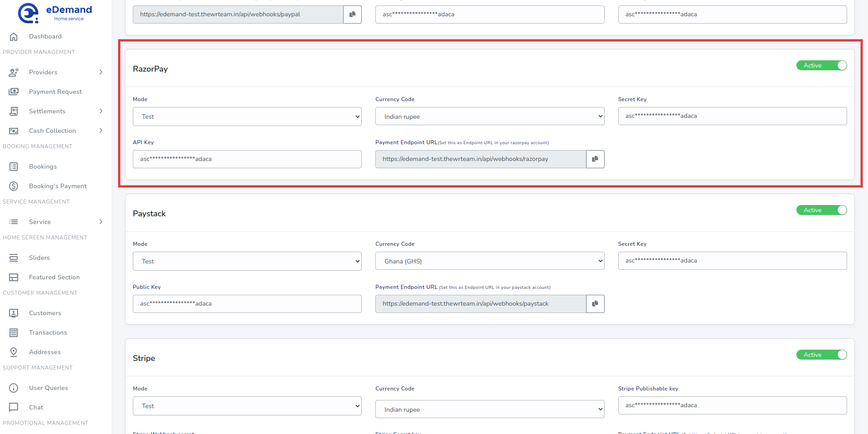The width and height of the screenshot is (868, 434).
Task: Open Customers page
Action: pyautogui.click(x=45, y=313)
